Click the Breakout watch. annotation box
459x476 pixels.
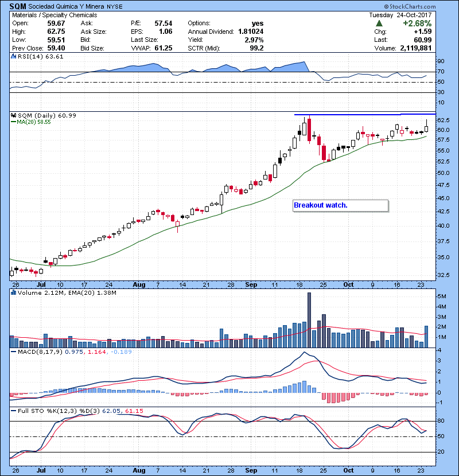pyautogui.click(x=341, y=205)
